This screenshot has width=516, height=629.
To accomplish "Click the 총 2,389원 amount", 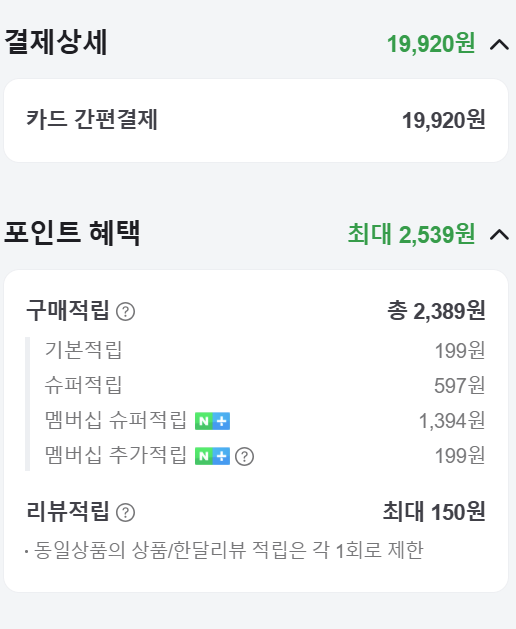I will click(436, 311).
